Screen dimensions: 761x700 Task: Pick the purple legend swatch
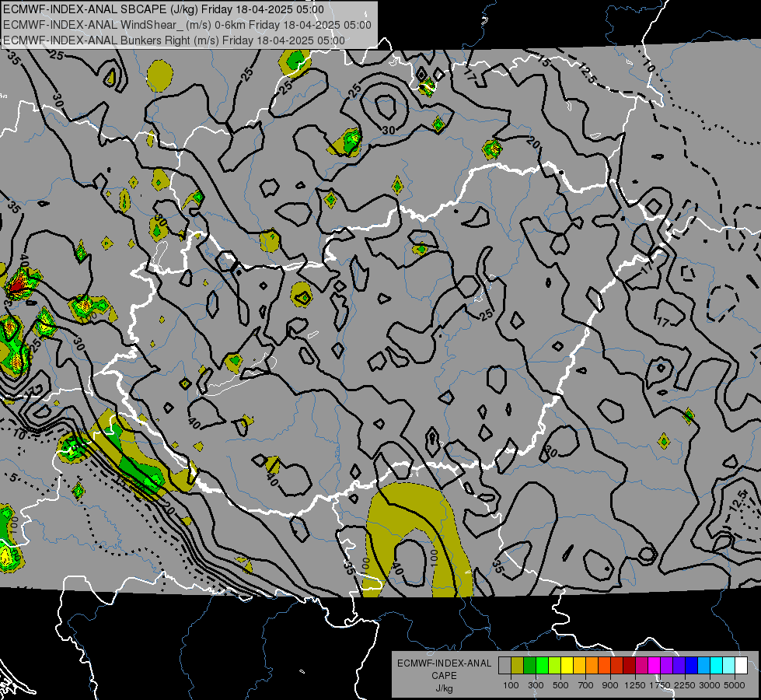point(666,666)
